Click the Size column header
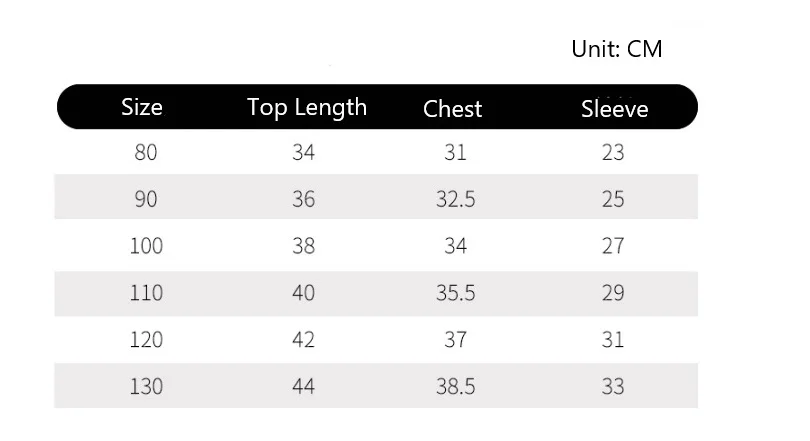 pos(142,106)
